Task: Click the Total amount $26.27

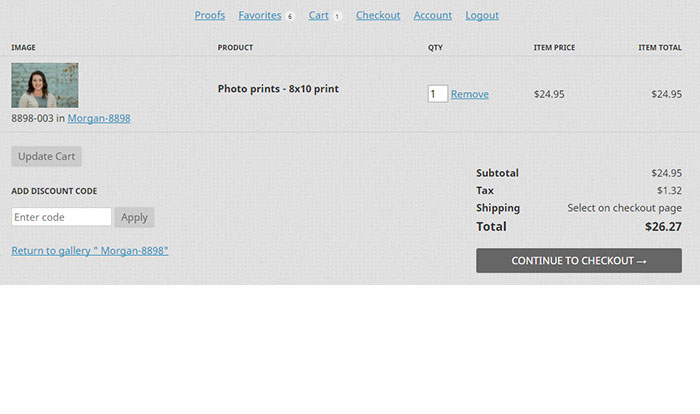Action: click(x=663, y=226)
